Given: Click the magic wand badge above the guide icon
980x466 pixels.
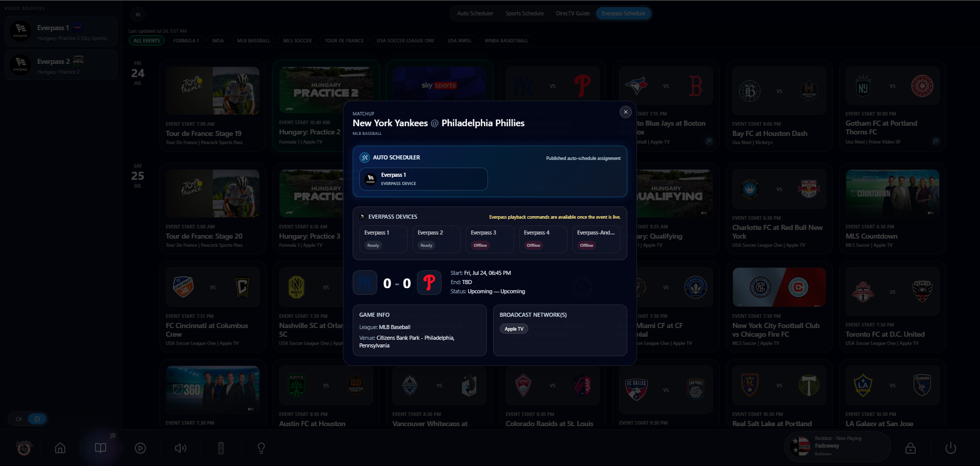Looking at the screenshot, I should 113,436.
